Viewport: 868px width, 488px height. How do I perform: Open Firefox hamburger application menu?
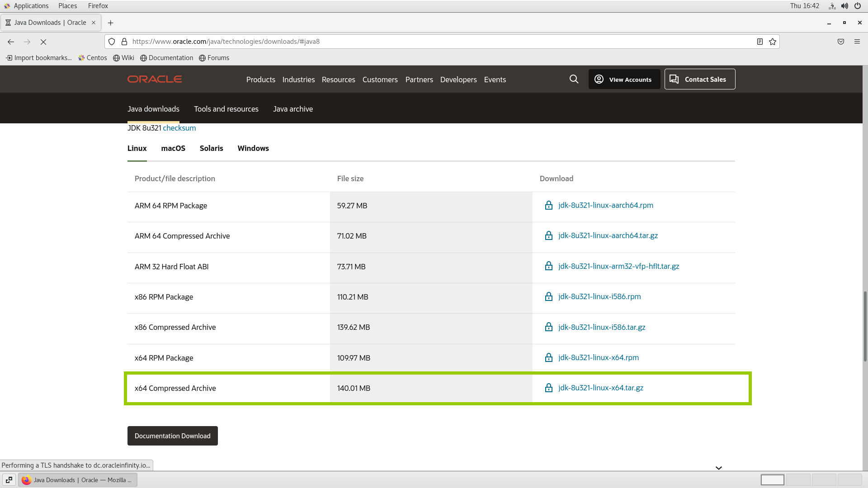pyautogui.click(x=857, y=42)
